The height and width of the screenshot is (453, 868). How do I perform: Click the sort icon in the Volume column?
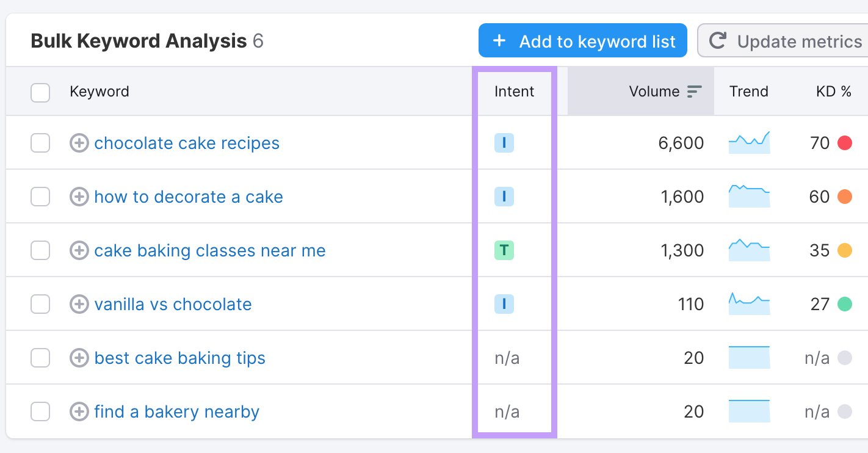pos(694,91)
